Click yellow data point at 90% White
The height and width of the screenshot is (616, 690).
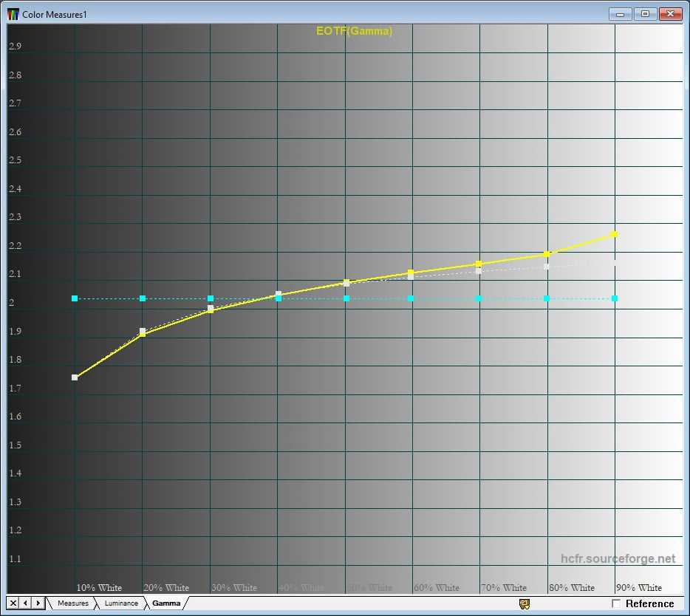pos(615,234)
